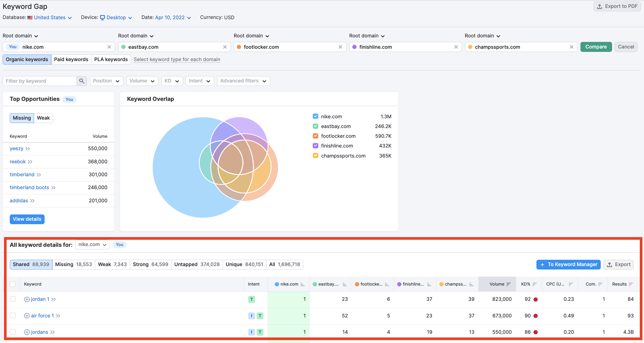Clear eastbay.com domain using X icon
The height and width of the screenshot is (343, 644).
[225, 47]
